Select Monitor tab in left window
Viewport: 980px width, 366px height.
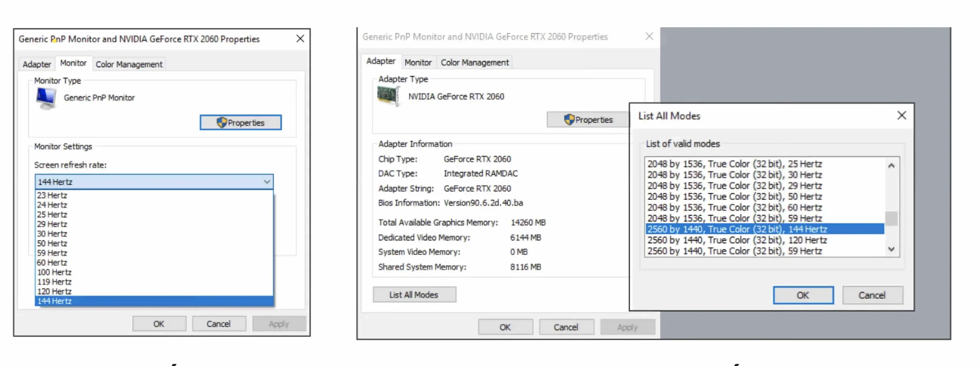point(73,63)
